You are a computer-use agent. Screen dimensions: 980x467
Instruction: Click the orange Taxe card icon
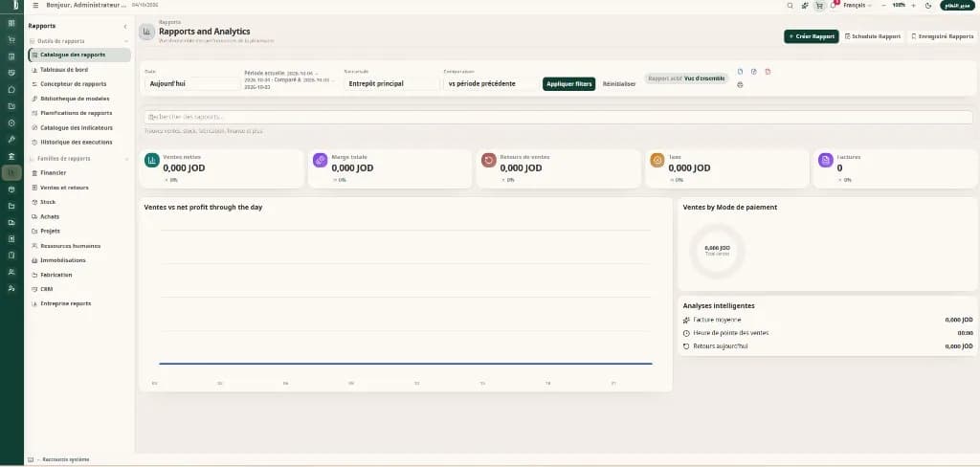(657, 161)
